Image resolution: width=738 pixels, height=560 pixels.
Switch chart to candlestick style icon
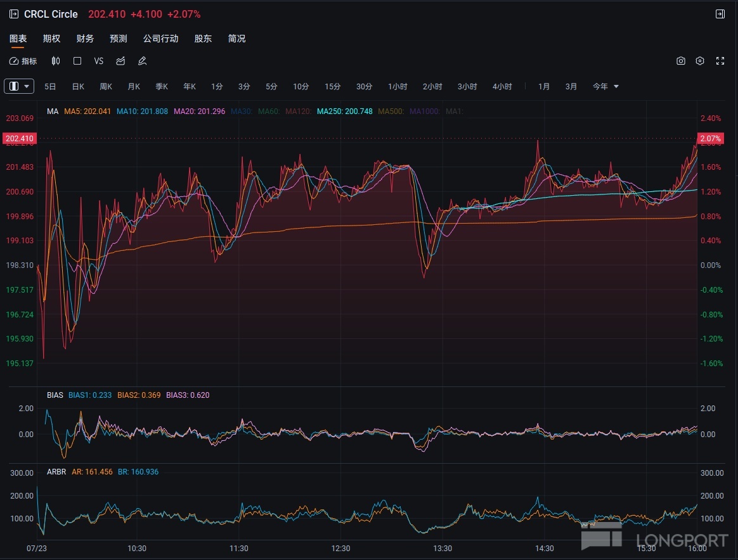pyautogui.click(x=56, y=61)
